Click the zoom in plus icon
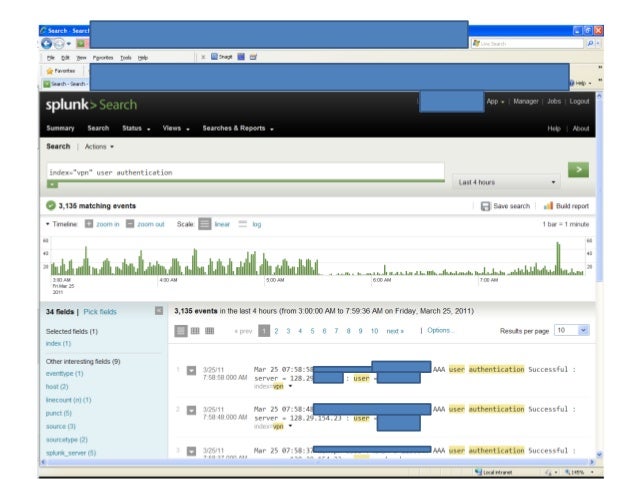The image size is (638, 479). tap(89, 224)
